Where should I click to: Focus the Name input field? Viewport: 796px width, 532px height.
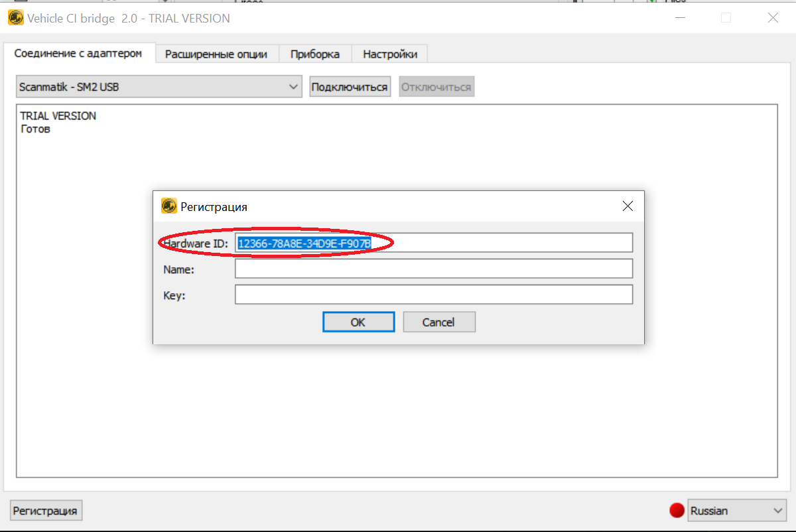point(434,269)
